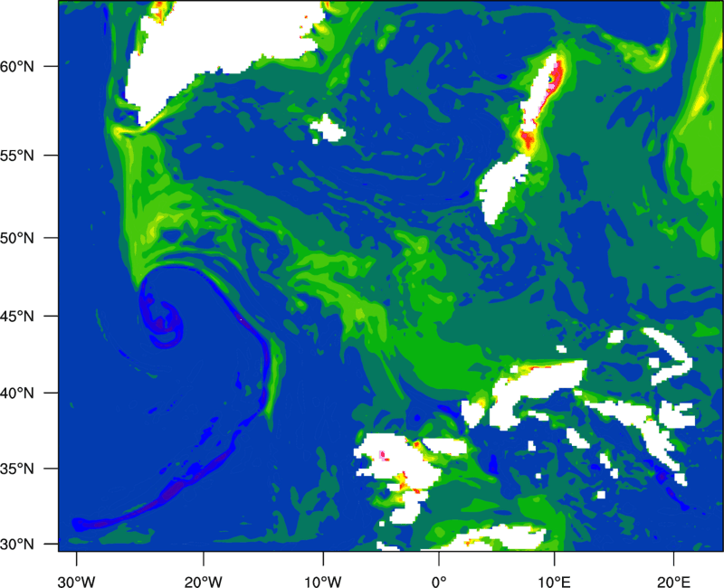
Task: Click the 35°N latitude label
Action: 17,469
